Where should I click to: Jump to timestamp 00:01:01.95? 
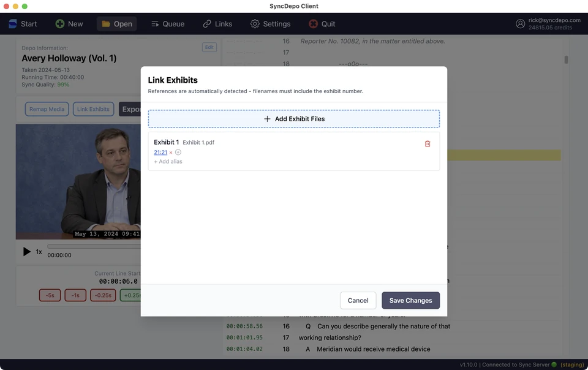click(244, 338)
